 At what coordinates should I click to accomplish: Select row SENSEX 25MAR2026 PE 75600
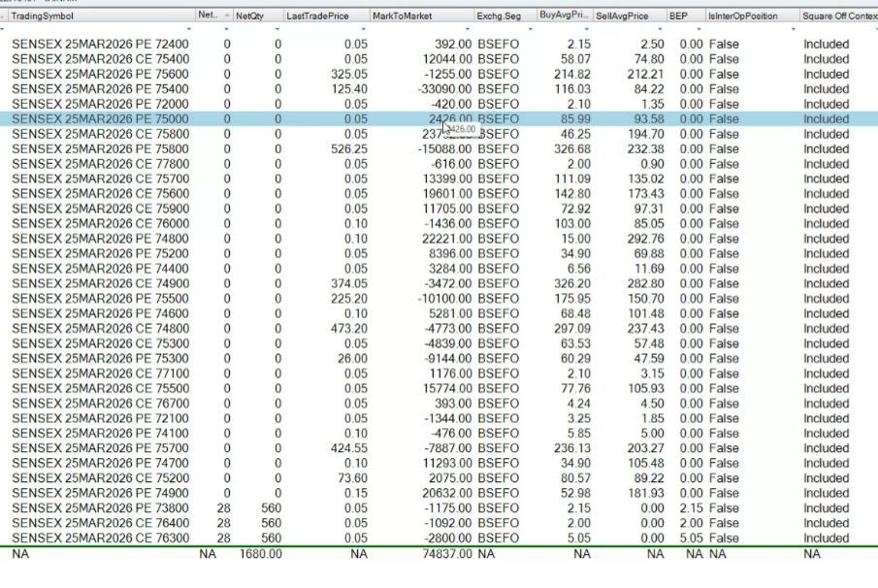tap(439, 75)
